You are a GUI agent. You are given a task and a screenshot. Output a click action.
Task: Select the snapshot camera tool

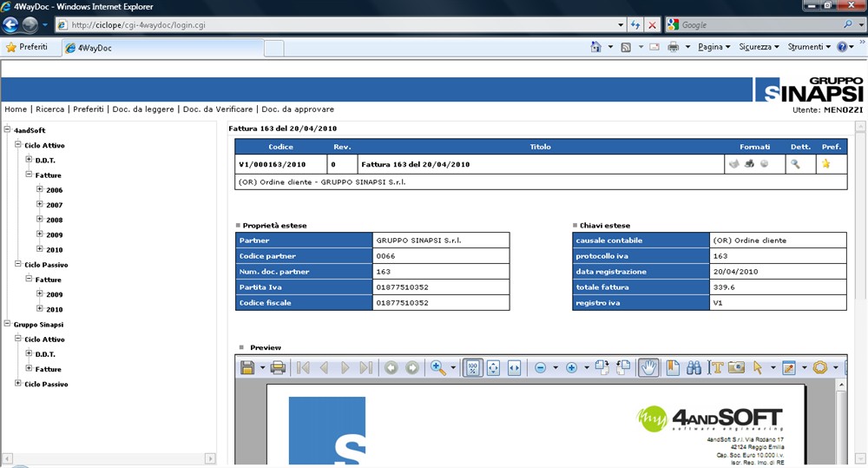[736, 368]
